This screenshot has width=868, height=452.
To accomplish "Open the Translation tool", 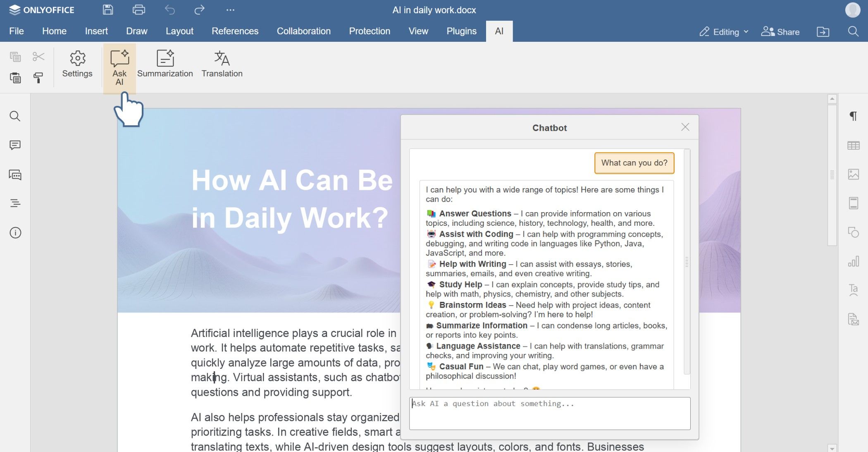I will (x=222, y=65).
